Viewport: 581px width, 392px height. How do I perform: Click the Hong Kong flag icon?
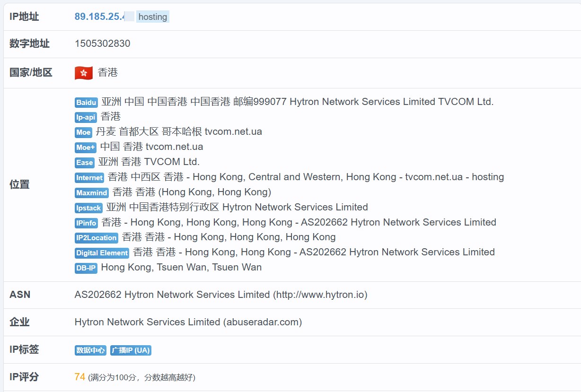pyautogui.click(x=84, y=73)
